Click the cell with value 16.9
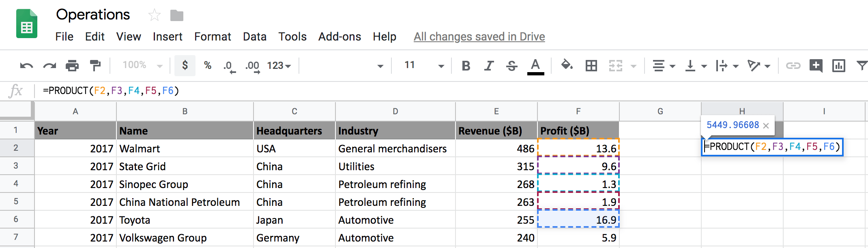Image resolution: width=868 pixels, height=248 pixels. click(x=578, y=219)
